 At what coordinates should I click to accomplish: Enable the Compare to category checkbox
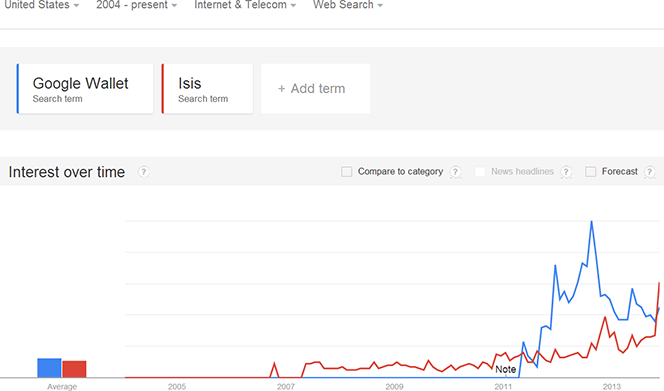point(346,172)
